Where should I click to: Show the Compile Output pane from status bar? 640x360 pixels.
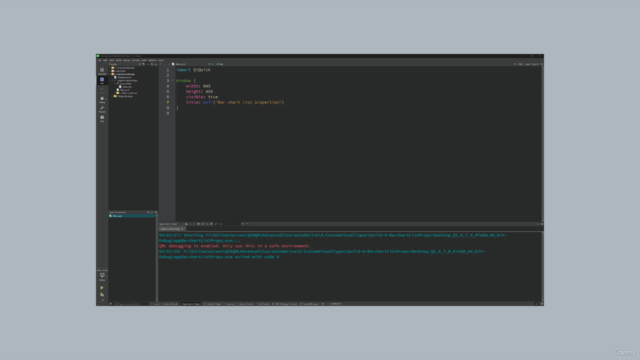213,304
